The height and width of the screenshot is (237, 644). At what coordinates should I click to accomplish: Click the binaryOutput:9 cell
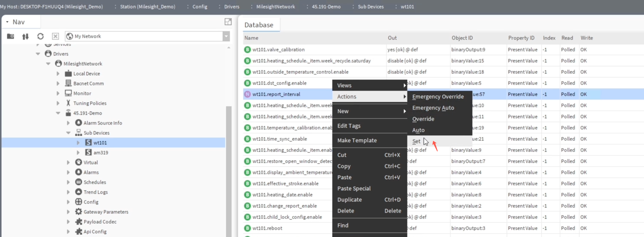(468, 49)
